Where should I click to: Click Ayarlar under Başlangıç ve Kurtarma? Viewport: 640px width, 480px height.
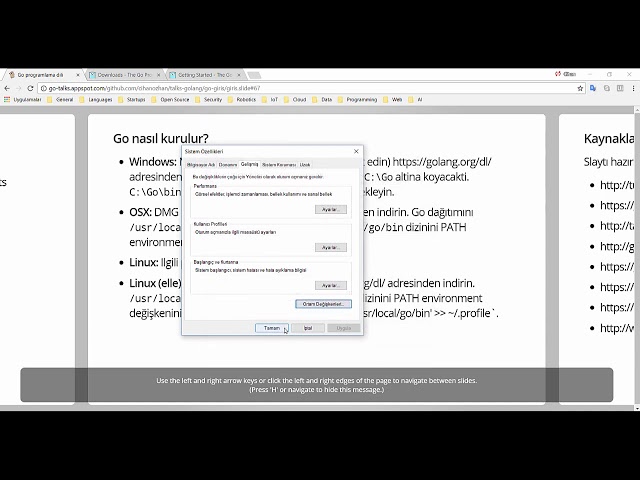point(331,285)
